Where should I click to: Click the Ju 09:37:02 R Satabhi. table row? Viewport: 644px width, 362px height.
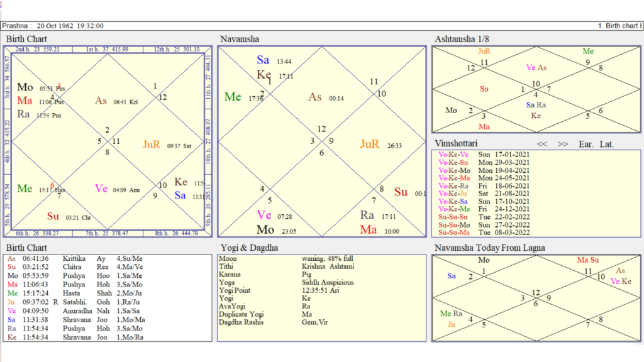pyautogui.click(x=75, y=302)
